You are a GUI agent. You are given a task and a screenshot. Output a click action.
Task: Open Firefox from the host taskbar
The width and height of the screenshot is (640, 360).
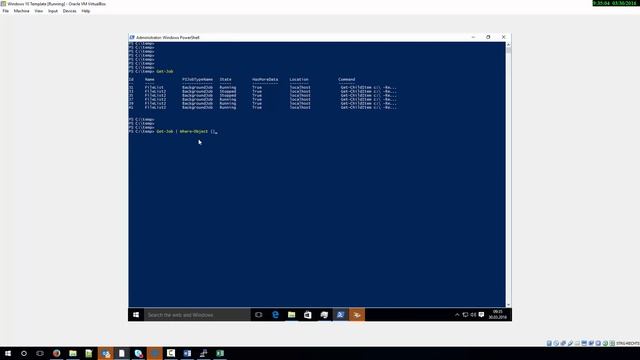pos(56,353)
